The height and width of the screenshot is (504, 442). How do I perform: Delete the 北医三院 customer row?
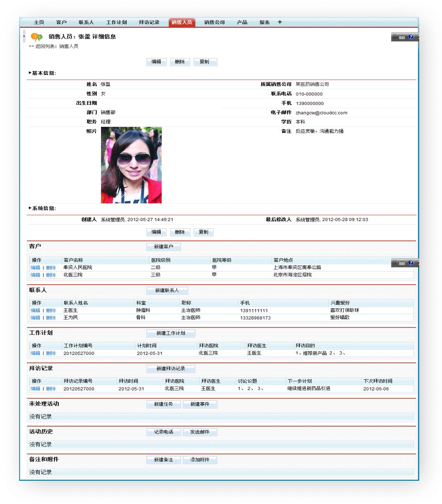[x=51, y=275]
